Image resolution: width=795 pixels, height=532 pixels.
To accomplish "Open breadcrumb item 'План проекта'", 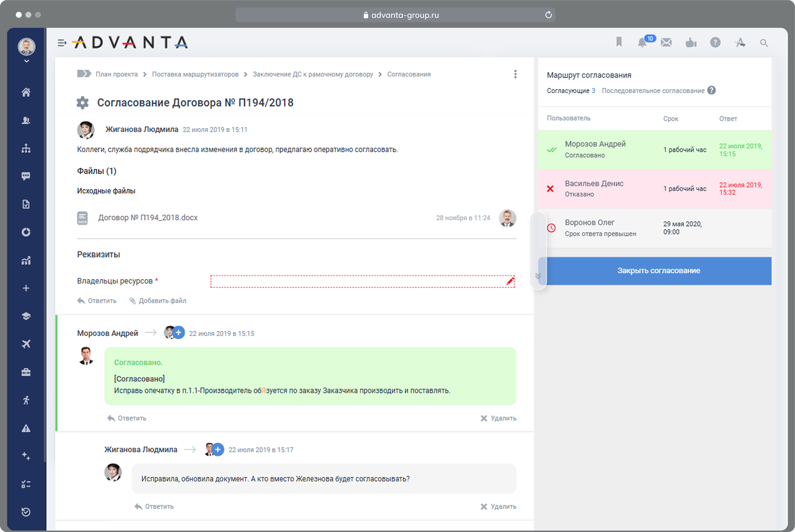I will pos(117,74).
